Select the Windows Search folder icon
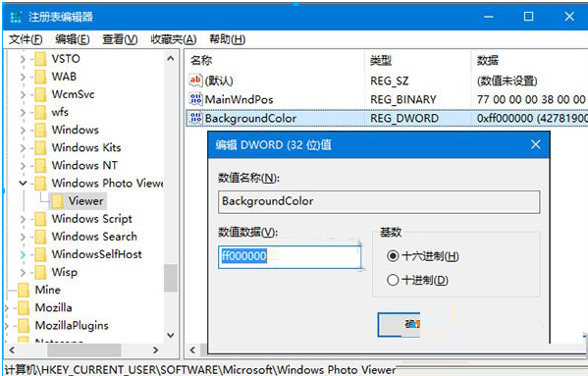Screen dimensions: 588x376 pos(40,237)
